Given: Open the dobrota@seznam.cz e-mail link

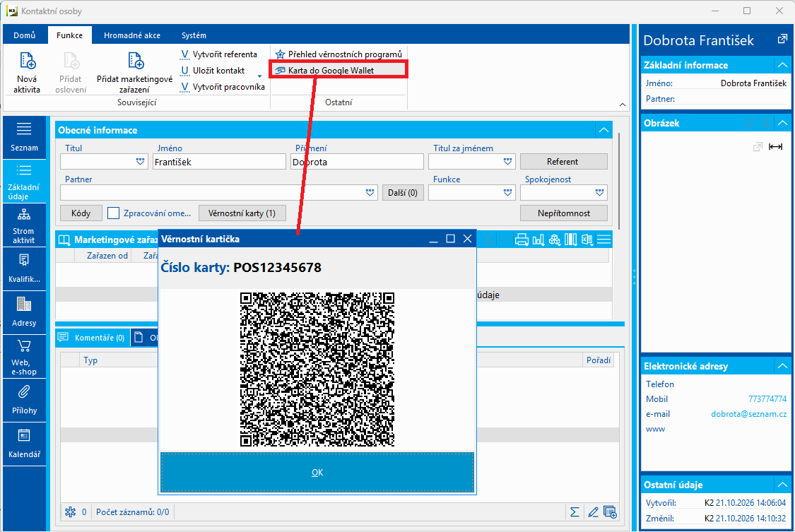Looking at the screenshot, I should click(749, 414).
